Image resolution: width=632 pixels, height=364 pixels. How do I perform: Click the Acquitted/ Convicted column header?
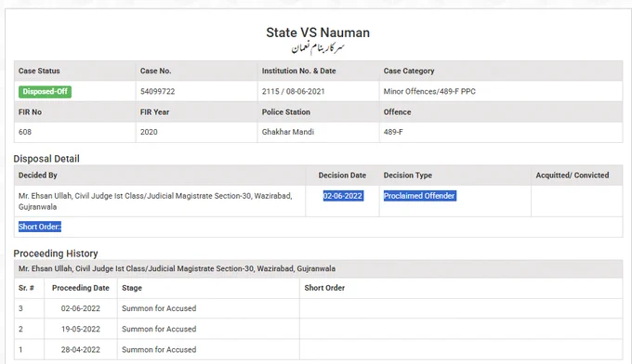click(573, 175)
